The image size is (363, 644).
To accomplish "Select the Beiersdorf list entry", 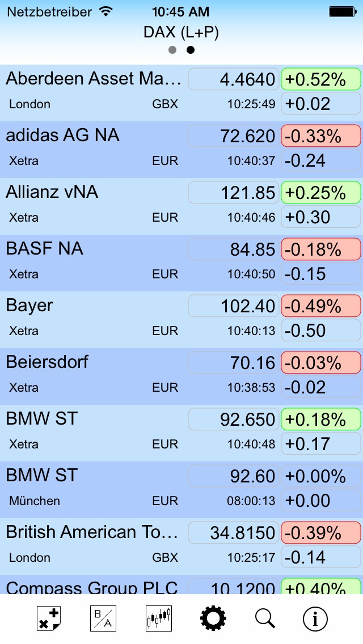I will (x=181, y=376).
